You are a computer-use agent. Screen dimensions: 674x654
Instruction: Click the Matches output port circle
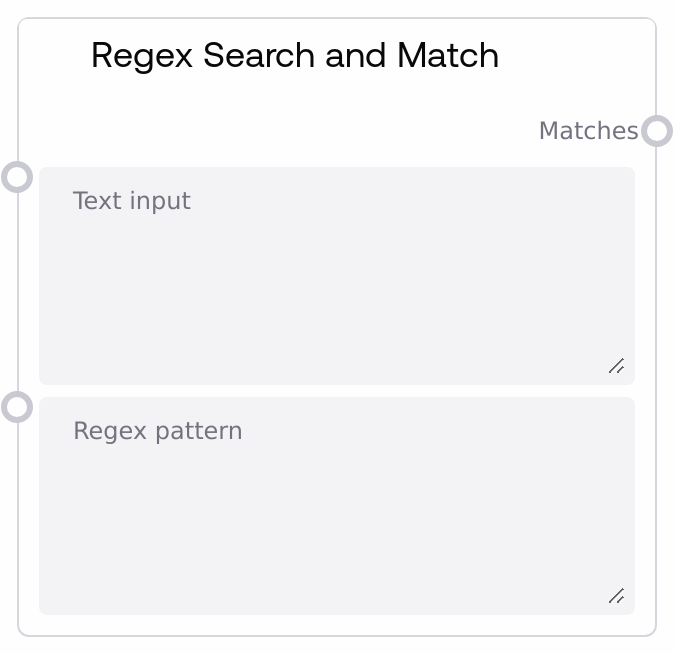point(656,131)
